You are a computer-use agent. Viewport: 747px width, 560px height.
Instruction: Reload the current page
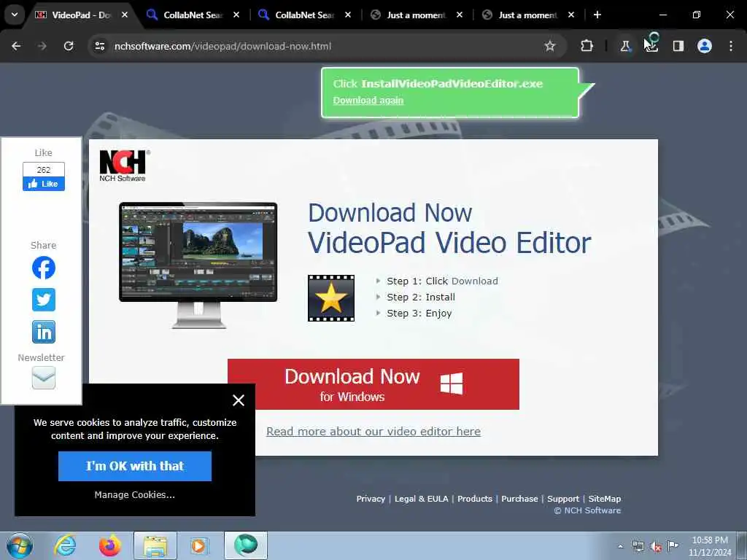point(69,46)
